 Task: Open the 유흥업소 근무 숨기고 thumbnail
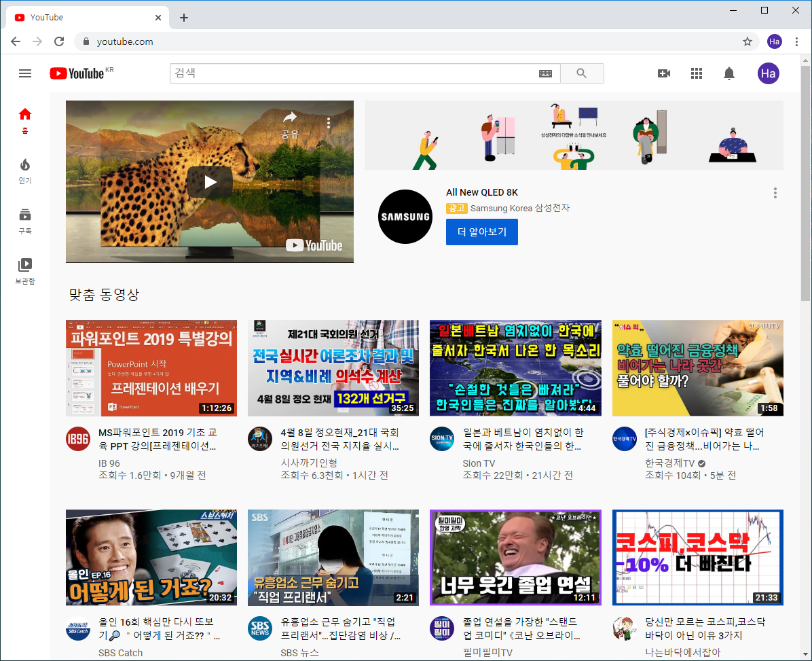point(333,558)
